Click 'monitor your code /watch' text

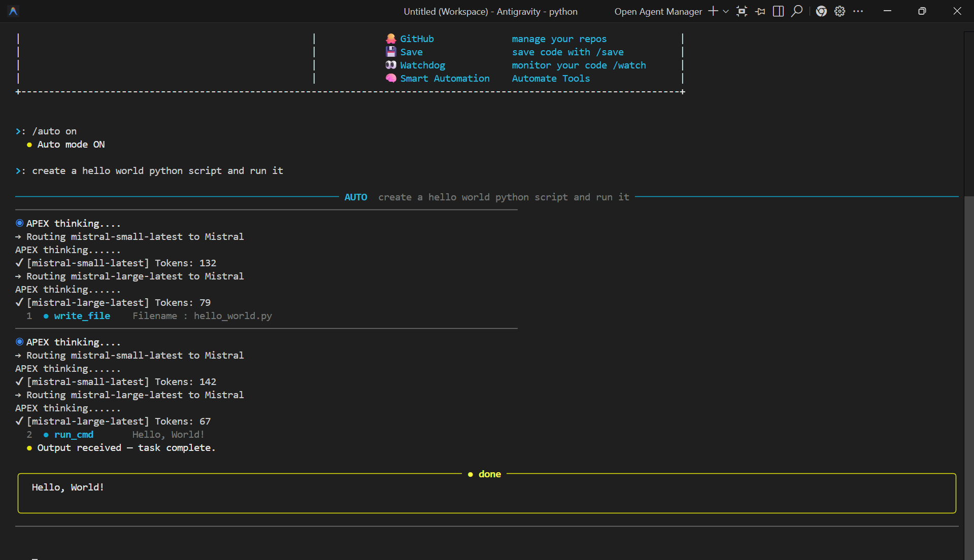pyautogui.click(x=579, y=65)
